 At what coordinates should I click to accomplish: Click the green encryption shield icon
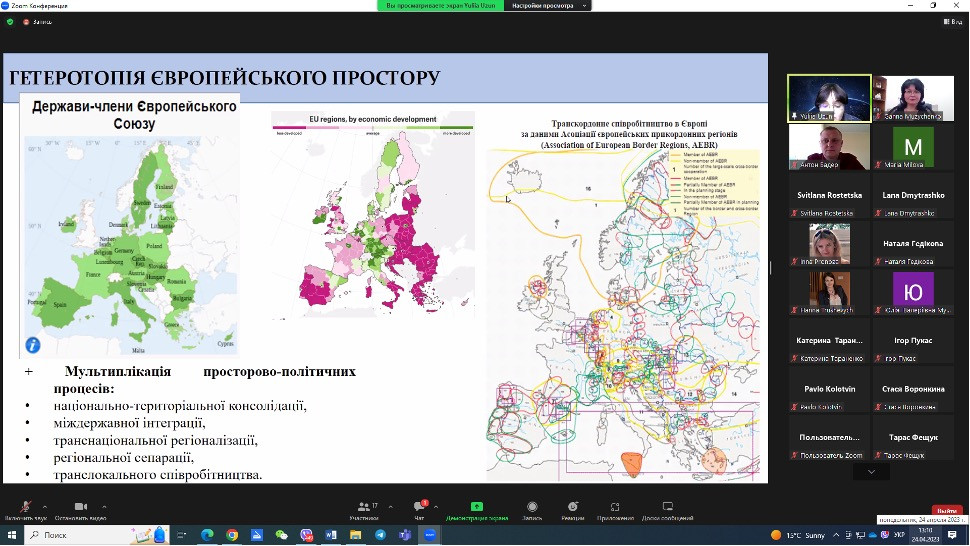point(12,21)
